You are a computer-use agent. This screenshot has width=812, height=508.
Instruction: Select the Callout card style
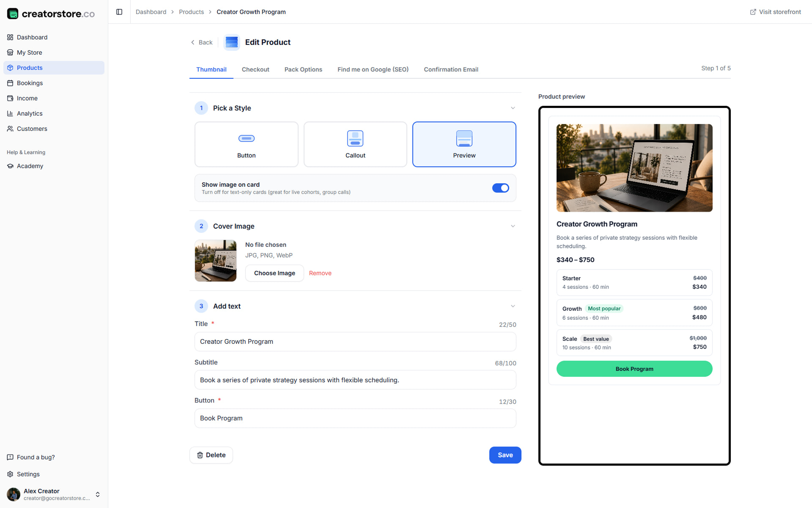pyautogui.click(x=355, y=144)
